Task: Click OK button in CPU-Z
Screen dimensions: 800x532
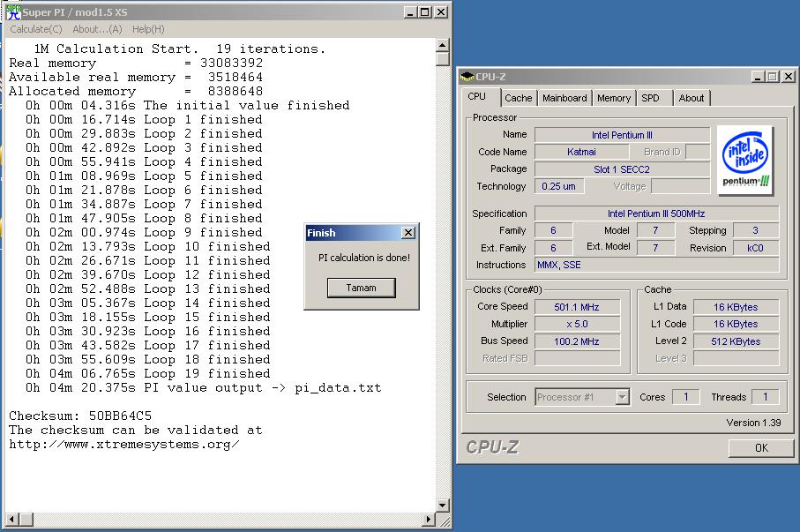Action: [x=761, y=448]
